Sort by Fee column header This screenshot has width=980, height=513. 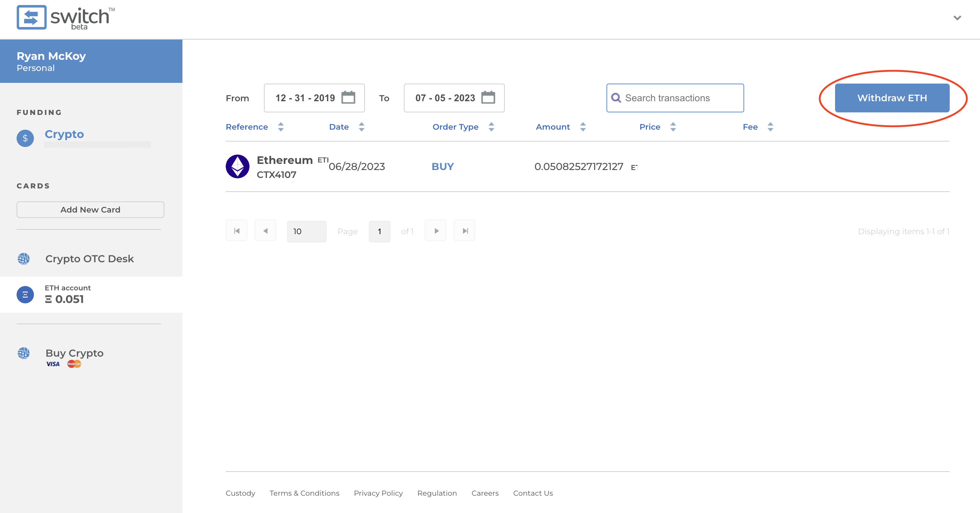click(x=750, y=127)
